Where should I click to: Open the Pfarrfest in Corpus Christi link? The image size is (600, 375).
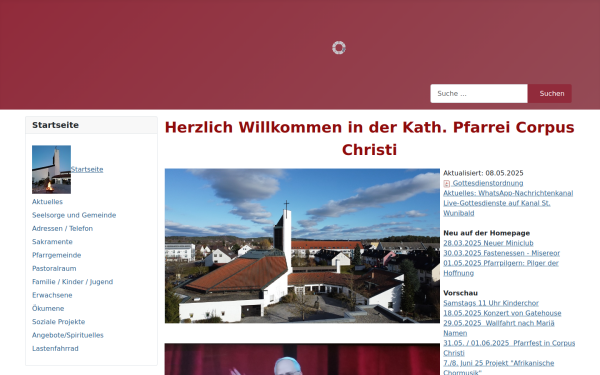(509, 348)
